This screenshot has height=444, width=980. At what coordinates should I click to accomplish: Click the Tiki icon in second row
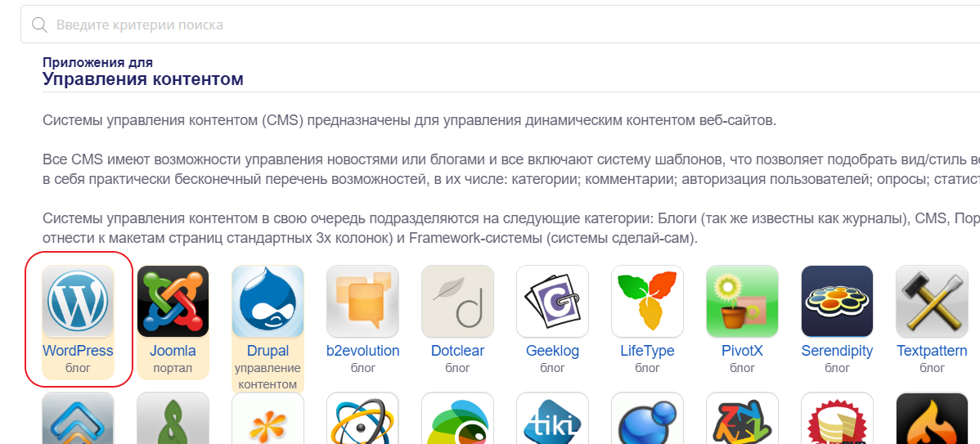(x=552, y=421)
